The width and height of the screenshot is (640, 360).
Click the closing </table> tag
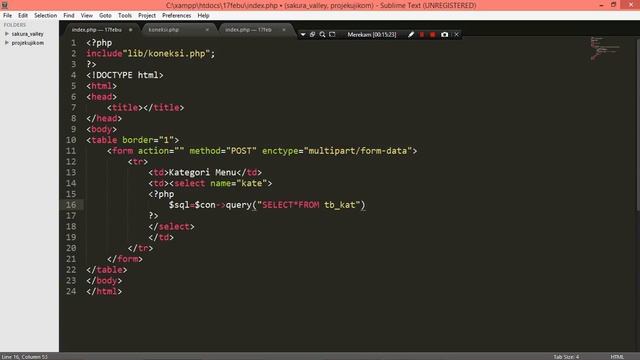coord(107,270)
